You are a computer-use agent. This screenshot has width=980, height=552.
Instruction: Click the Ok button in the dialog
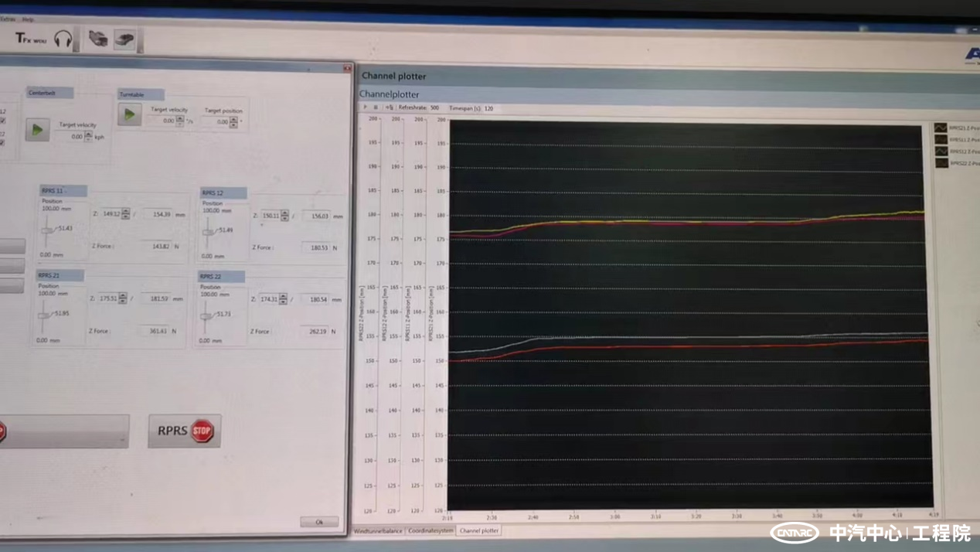[x=319, y=523]
